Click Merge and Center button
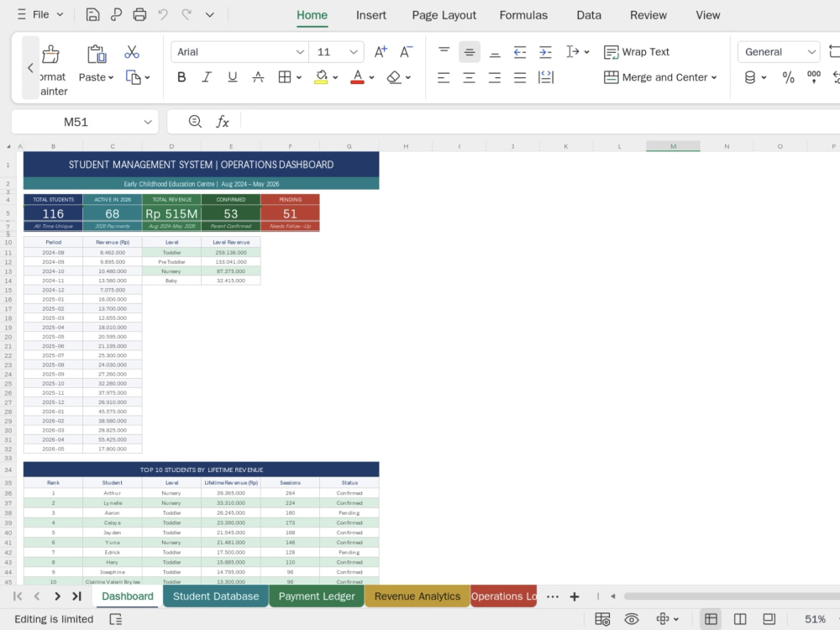 (x=655, y=77)
